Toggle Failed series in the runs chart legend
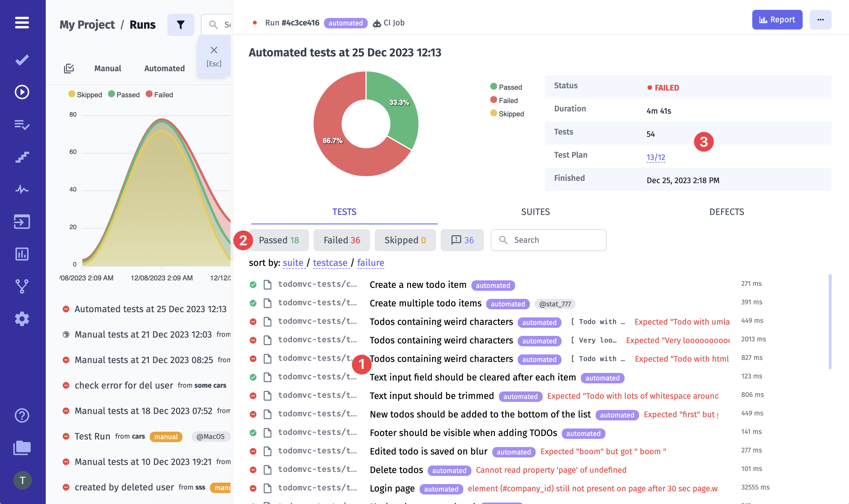This screenshot has width=849, height=504. 159,94
